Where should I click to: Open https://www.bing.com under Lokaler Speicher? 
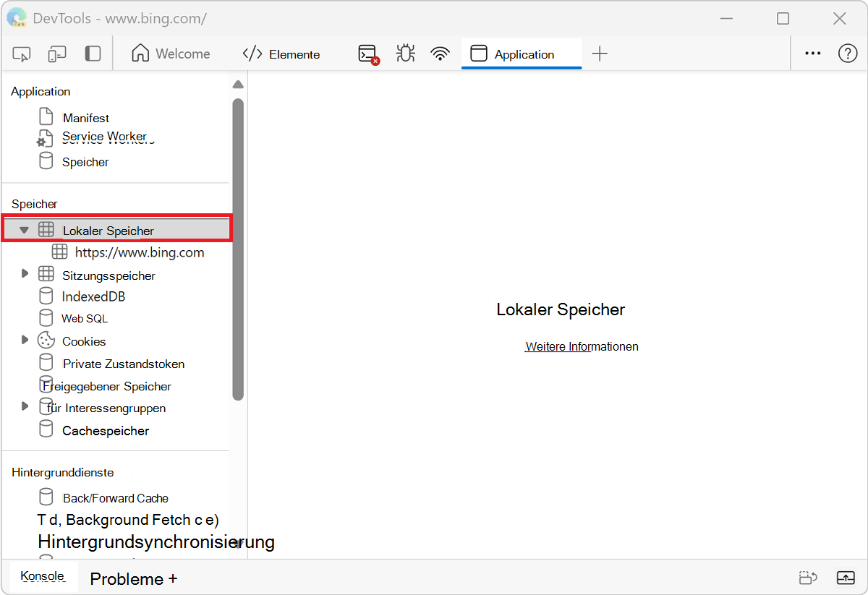140,252
